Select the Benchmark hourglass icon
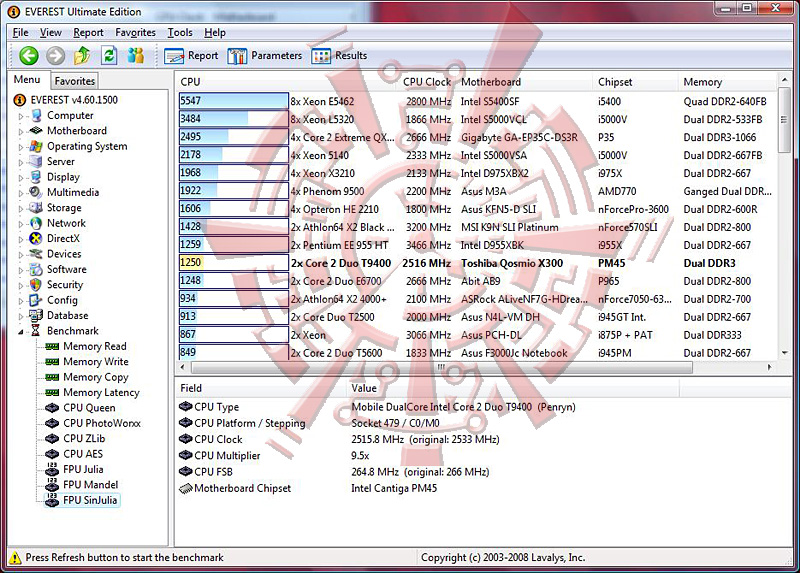Screen dimensions: 800x573 tap(36, 331)
